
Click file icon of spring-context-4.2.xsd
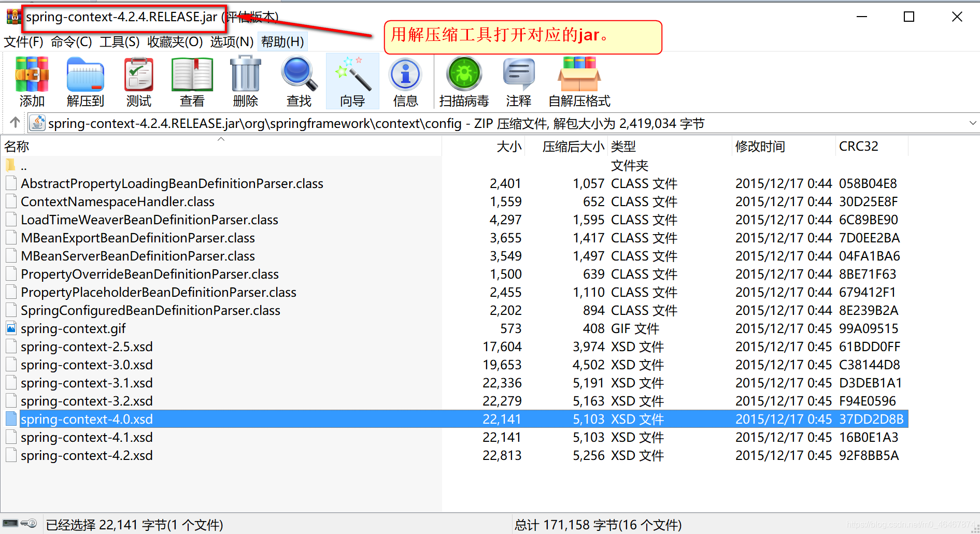pos(11,455)
